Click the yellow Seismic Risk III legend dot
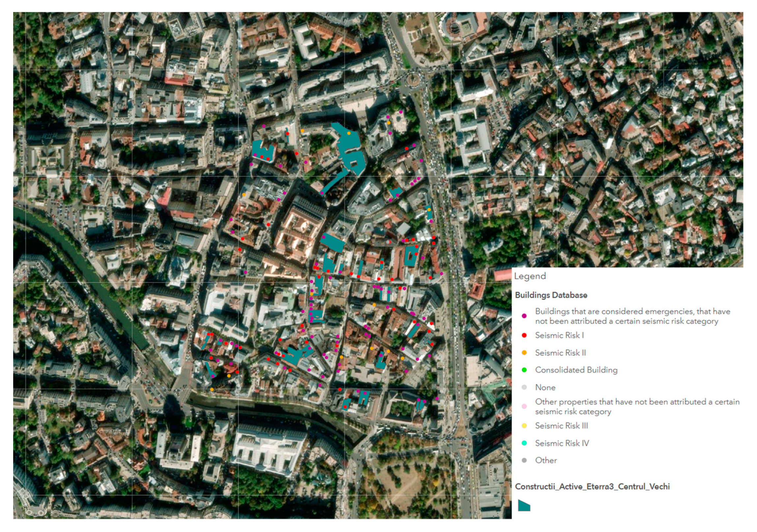 click(524, 426)
